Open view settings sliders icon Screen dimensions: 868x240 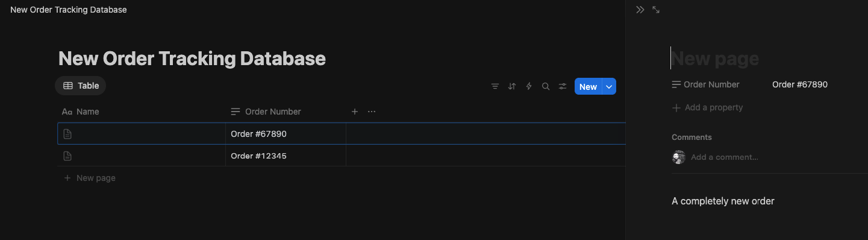pyautogui.click(x=563, y=86)
